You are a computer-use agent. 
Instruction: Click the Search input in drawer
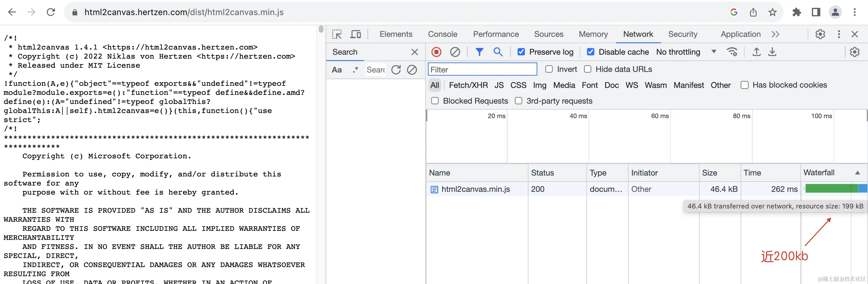click(376, 70)
